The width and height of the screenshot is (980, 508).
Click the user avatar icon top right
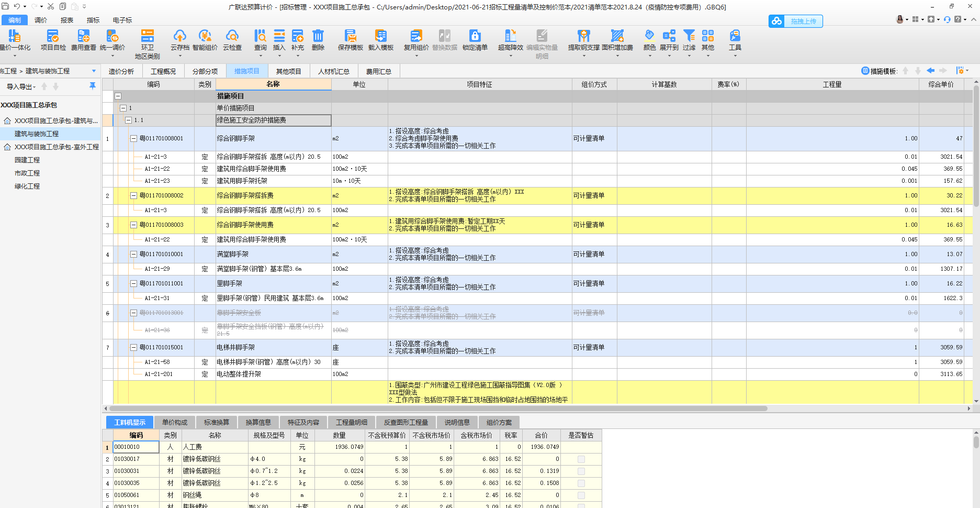pyautogui.click(x=900, y=19)
